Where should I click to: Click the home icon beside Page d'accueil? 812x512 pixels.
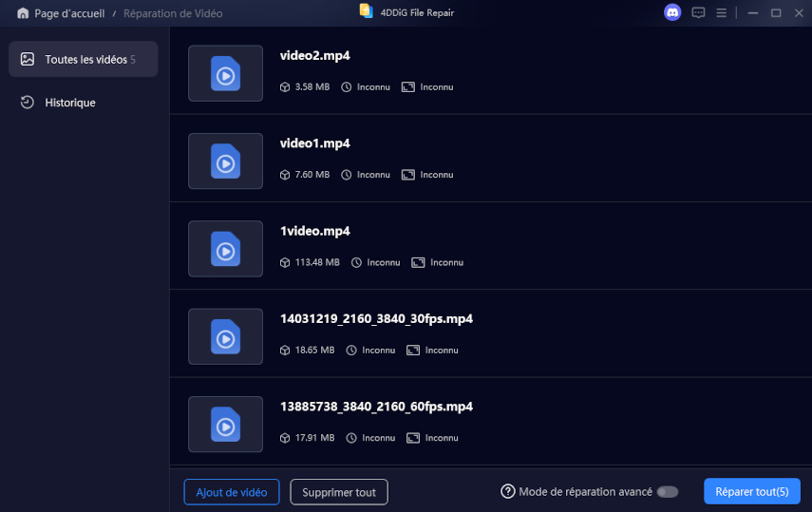(23, 13)
